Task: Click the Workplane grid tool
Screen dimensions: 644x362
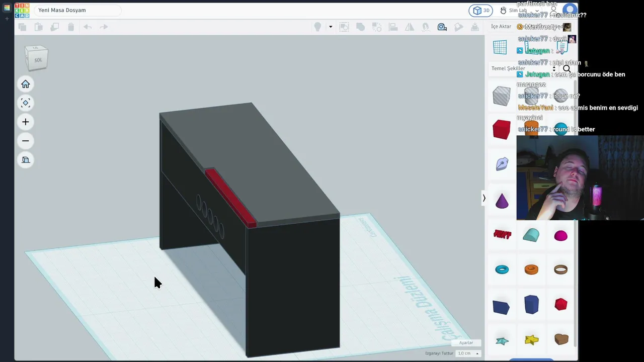Action: point(500,47)
